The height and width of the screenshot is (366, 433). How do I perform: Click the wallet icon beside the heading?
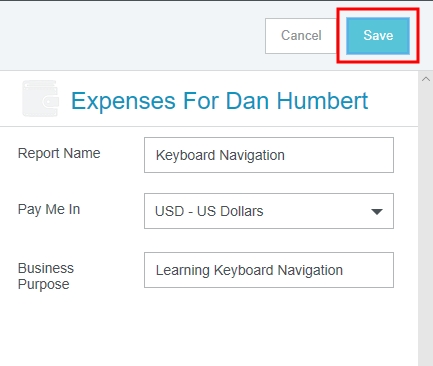pyautogui.click(x=40, y=99)
